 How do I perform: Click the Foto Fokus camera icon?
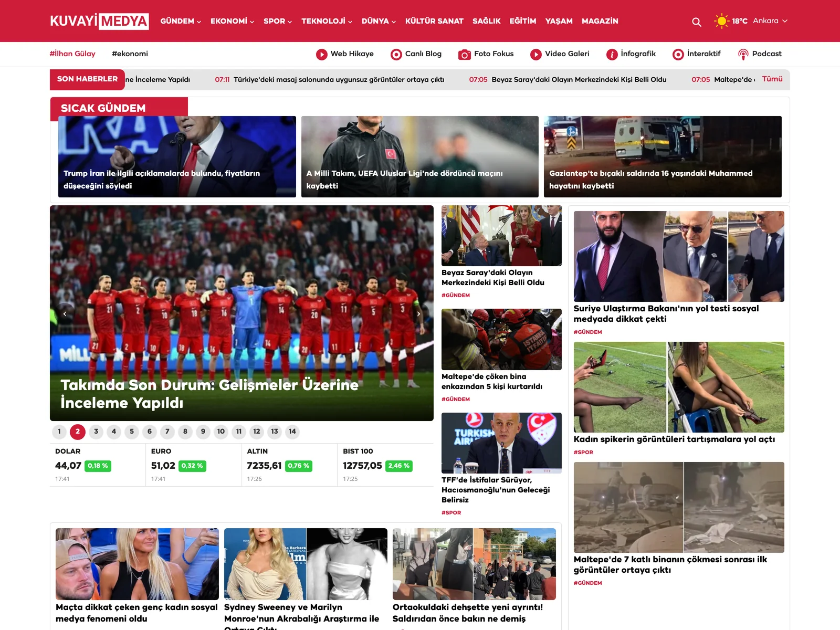464,54
